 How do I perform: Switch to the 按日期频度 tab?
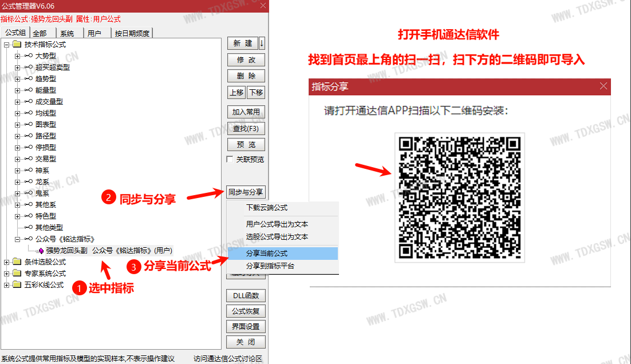tap(132, 33)
